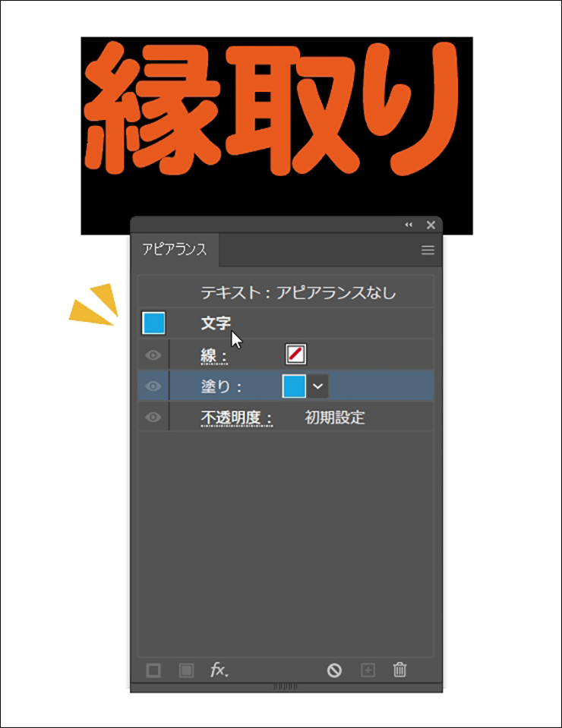Hide the 線 stroke attribute
The image size is (562, 728).
coord(153,355)
